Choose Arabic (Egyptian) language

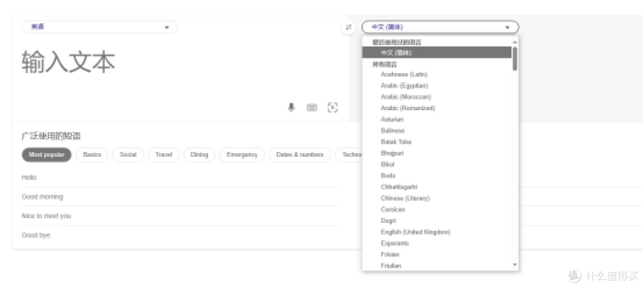tap(404, 86)
